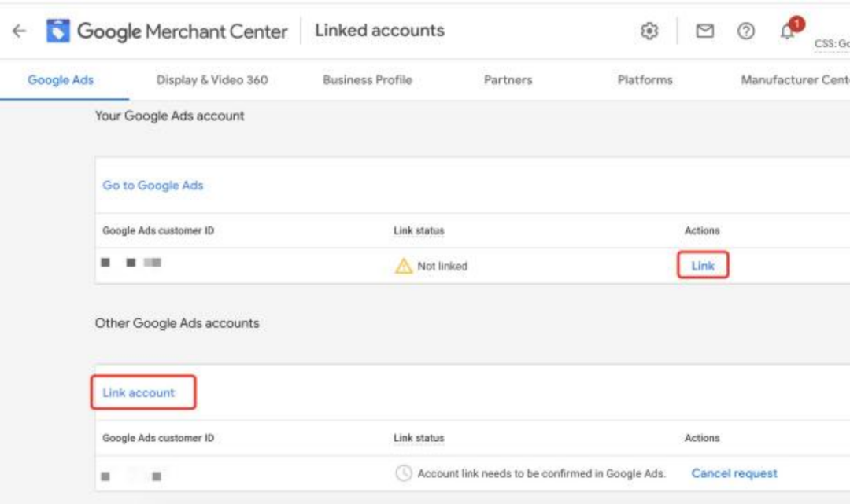
Task: Open the mail envelope icon
Action: (705, 31)
